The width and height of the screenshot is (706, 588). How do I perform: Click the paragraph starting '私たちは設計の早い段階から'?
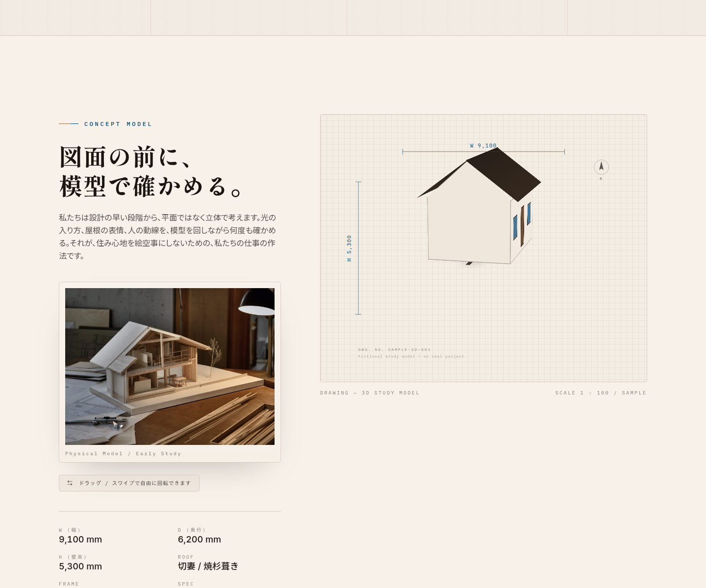click(x=168, y=237)
